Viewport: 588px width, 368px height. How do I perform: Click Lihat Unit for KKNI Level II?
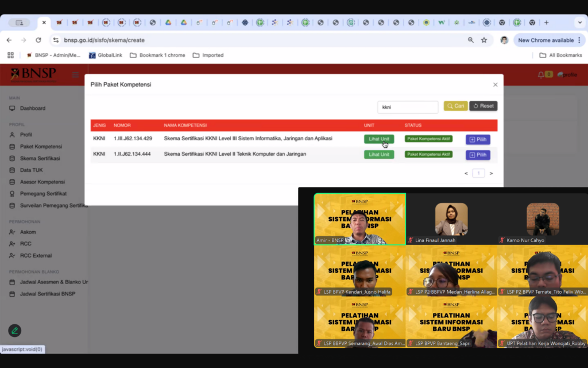point(379,155)
